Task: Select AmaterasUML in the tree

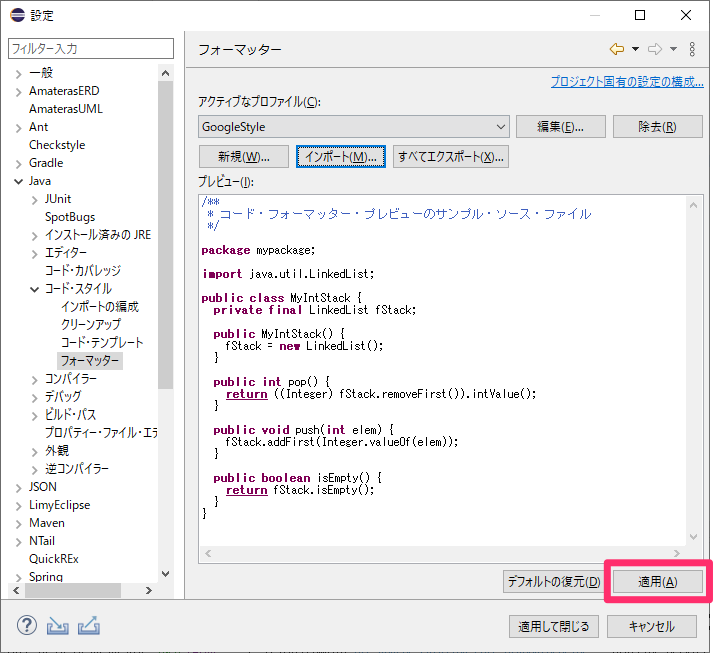Action: pyautogui.click(x=66, y=109)
